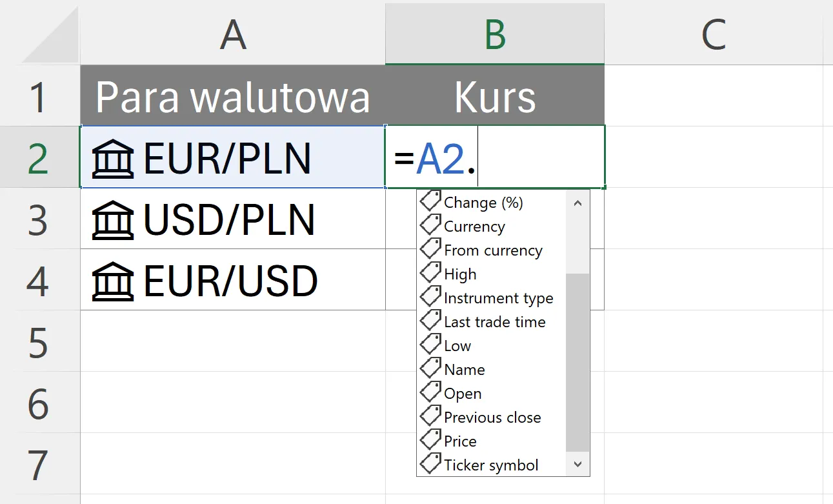
Task: Click the bank icon beside EUR/PLN
Action: pyautogui.click(x=113, y=159)
